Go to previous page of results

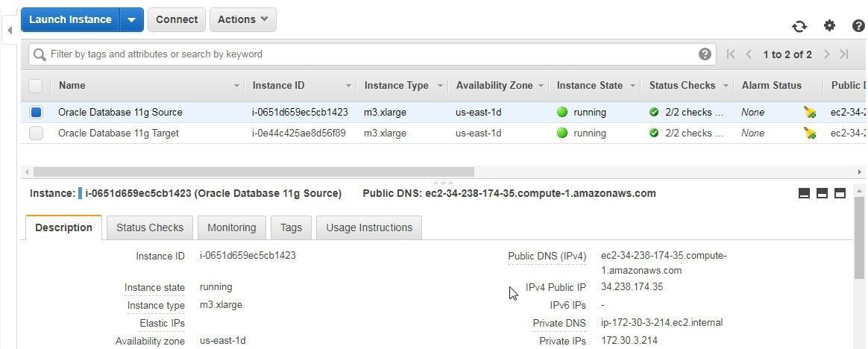click(749, 54)
